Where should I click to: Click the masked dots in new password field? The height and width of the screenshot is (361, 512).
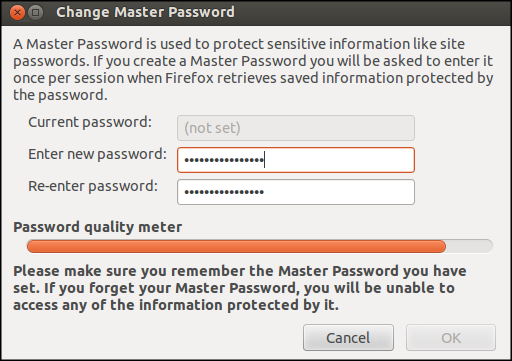point(224,160)
